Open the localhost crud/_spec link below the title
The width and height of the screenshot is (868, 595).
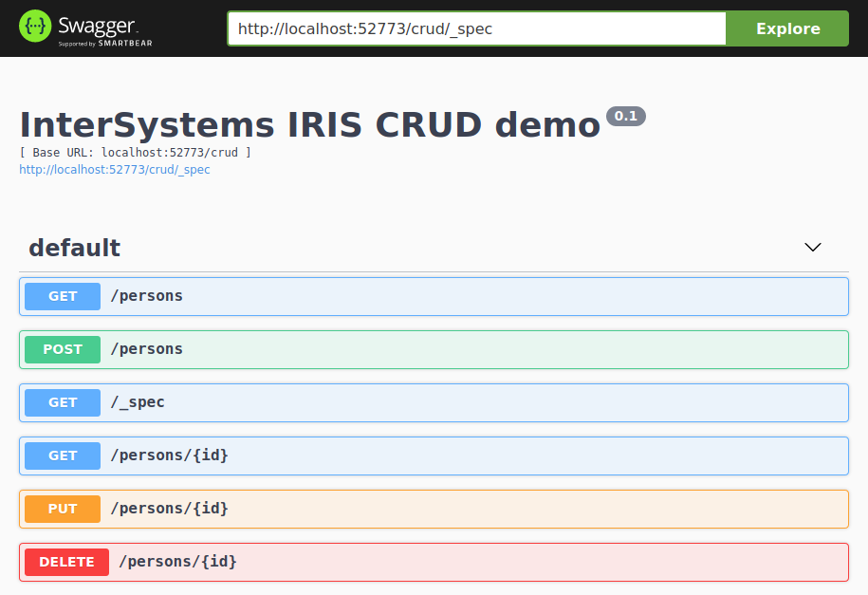click(x=115, y=170)
